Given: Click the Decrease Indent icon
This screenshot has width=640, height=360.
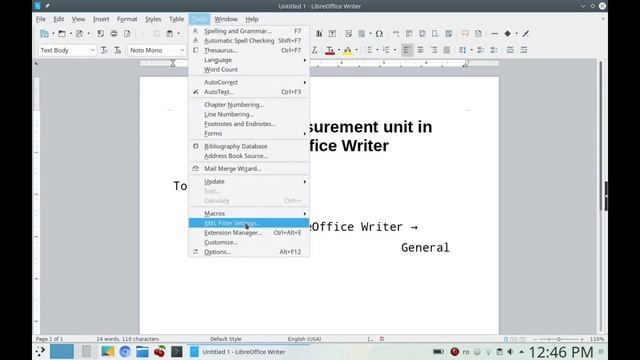Looking at the screenshot, I should (x=524, y=50).
